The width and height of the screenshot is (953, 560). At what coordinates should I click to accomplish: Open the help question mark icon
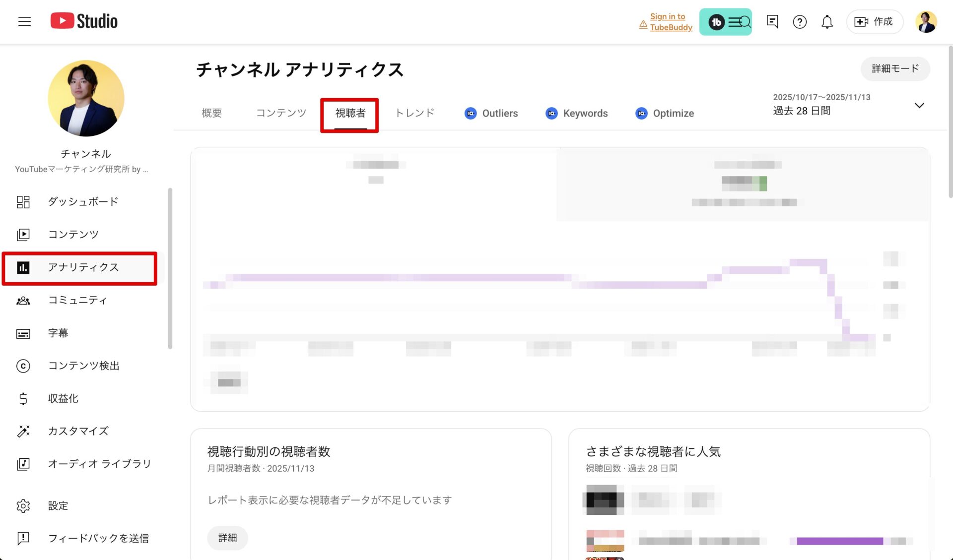[799, 22]
